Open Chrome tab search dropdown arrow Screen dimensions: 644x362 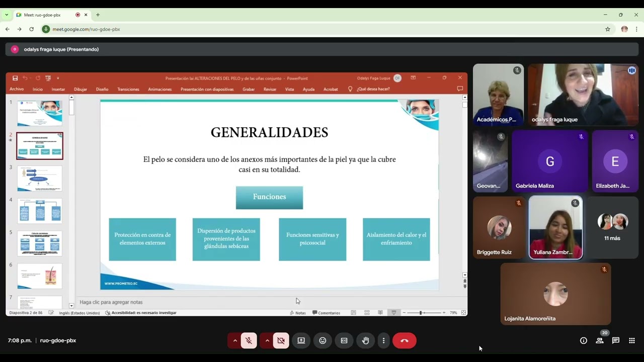point(7,15)
